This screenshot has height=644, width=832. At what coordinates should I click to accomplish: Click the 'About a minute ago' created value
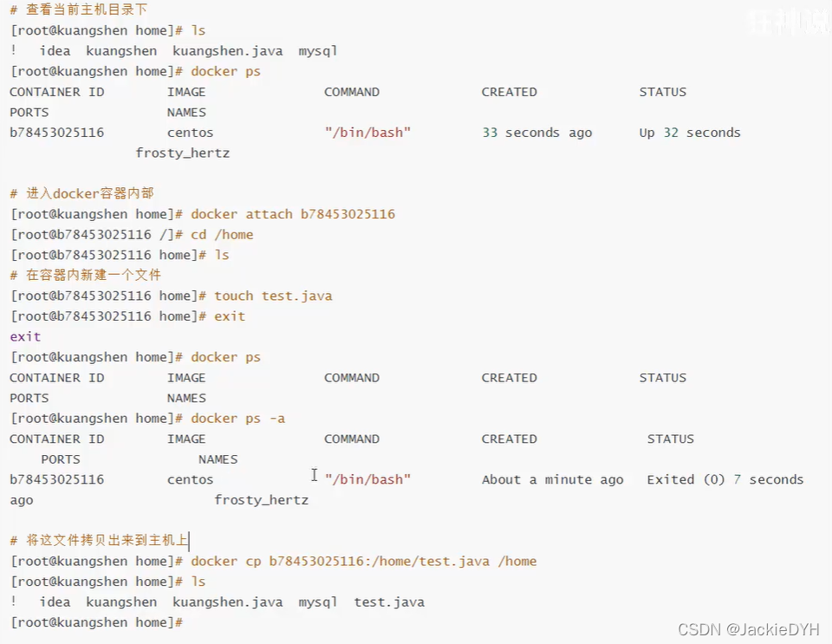(552, 479)
